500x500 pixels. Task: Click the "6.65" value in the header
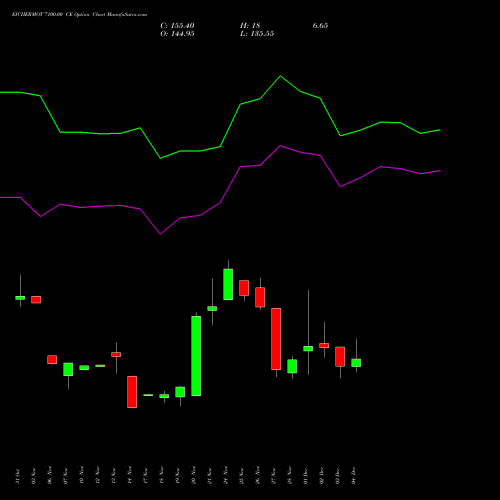coord(320,26)
